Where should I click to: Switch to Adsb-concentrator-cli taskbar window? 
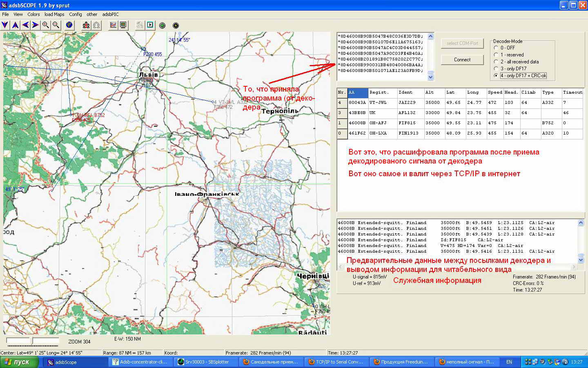(141, 362)
